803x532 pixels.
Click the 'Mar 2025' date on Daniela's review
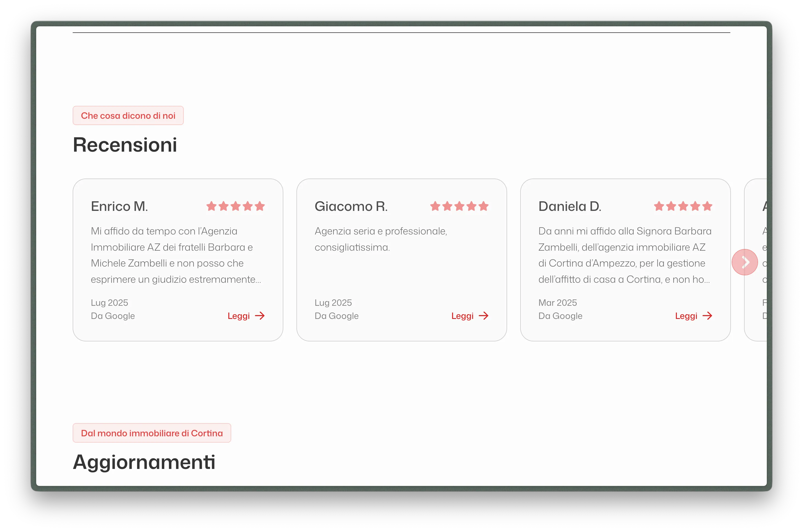557,302
